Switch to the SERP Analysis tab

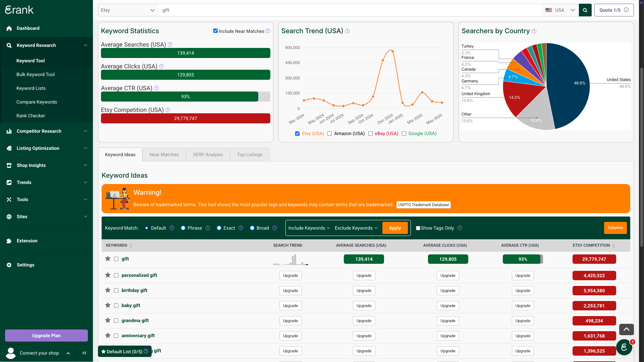tap(208, 155)
